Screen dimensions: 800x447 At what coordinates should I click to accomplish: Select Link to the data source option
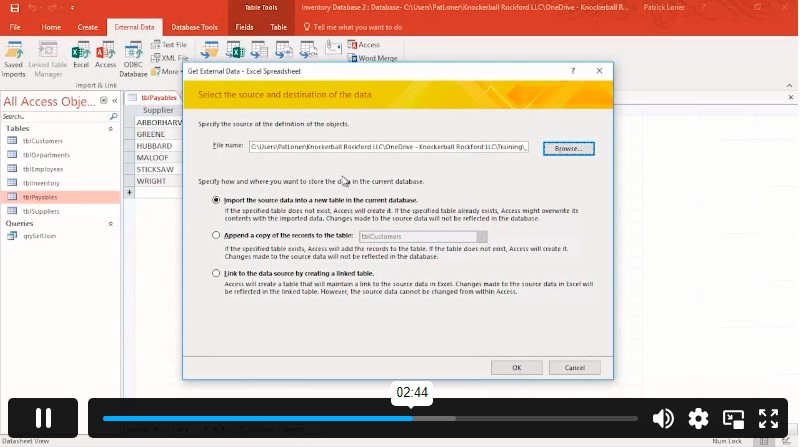(216, 273)
